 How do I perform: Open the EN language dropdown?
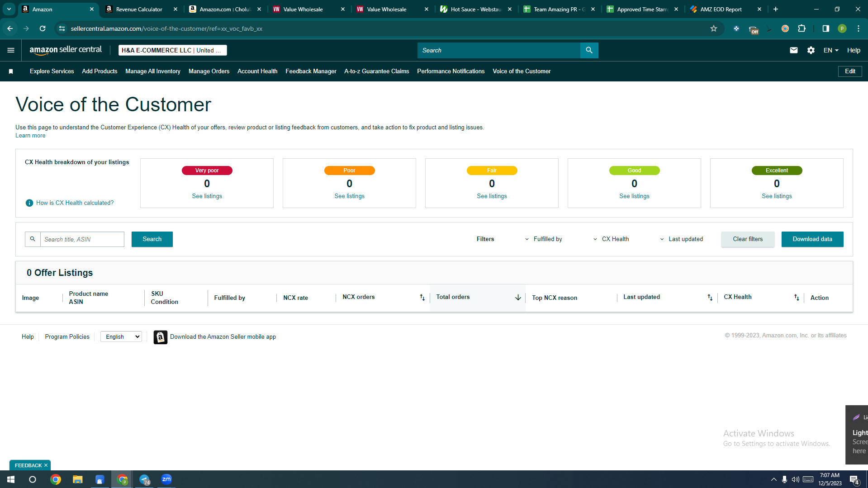click(831, 50)
